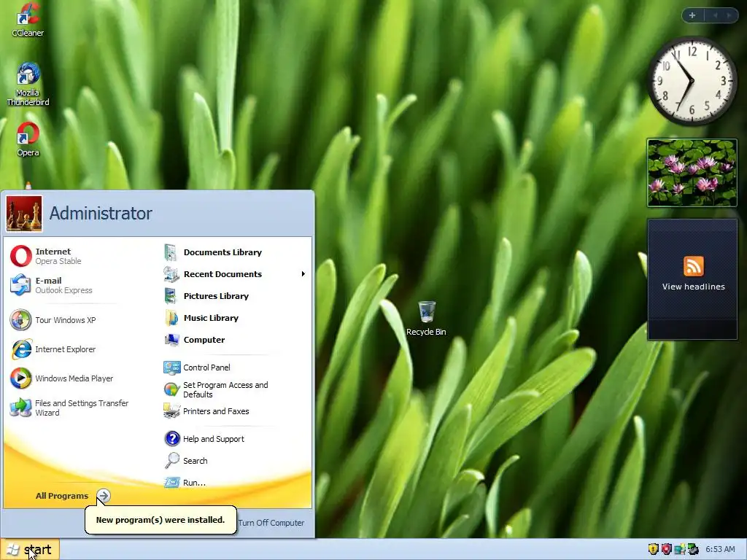
Task: Click the plus button to add gadgets
Action: pyautogui.click(x=692, y=15)
